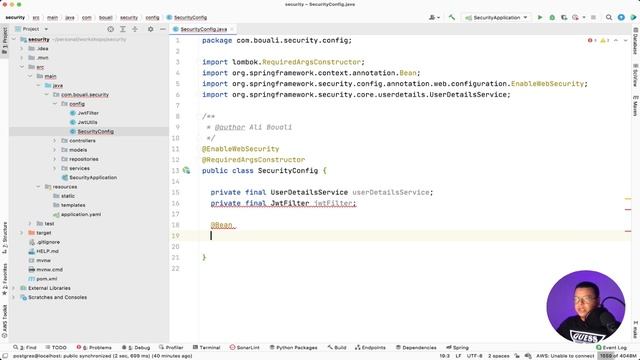This screenshot has height=360, width=640.
Task: Open the Favorites side tool window
Action: [4, 280]
